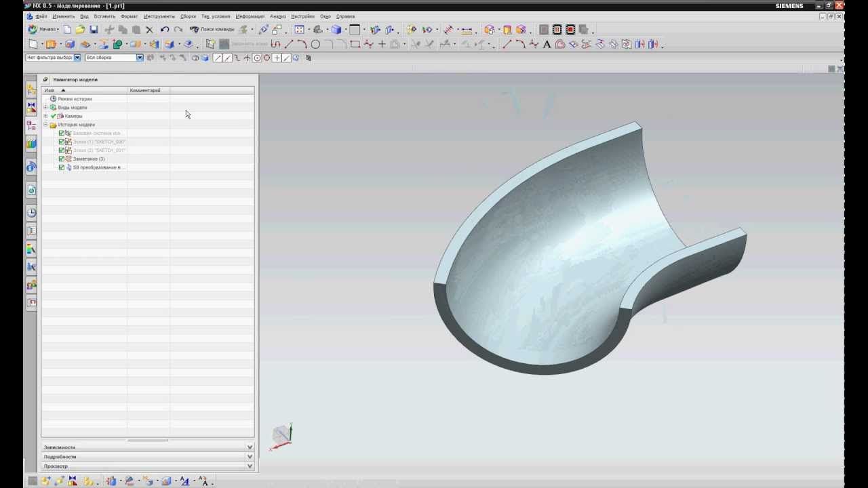Toggle checkbox for SB преобразование feature
Screen dimensions: 868x488
point(62,167)
